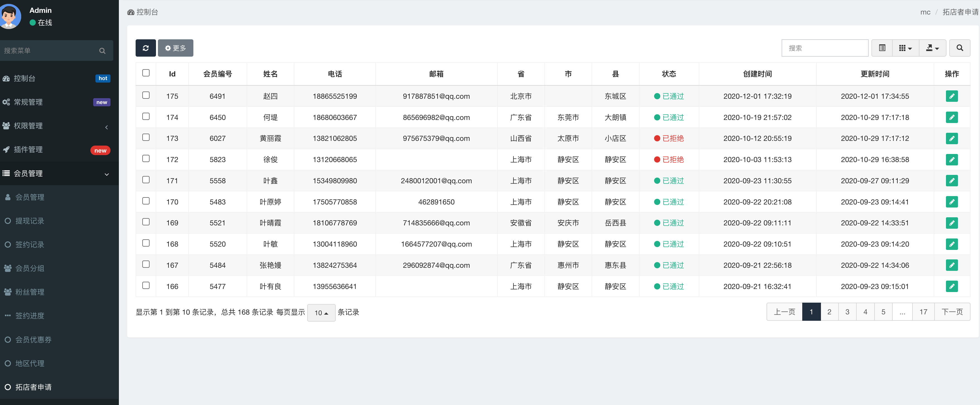The image size is (980, 405).
Task: Click the edit pencil for 叶敏
Action: 952,244
